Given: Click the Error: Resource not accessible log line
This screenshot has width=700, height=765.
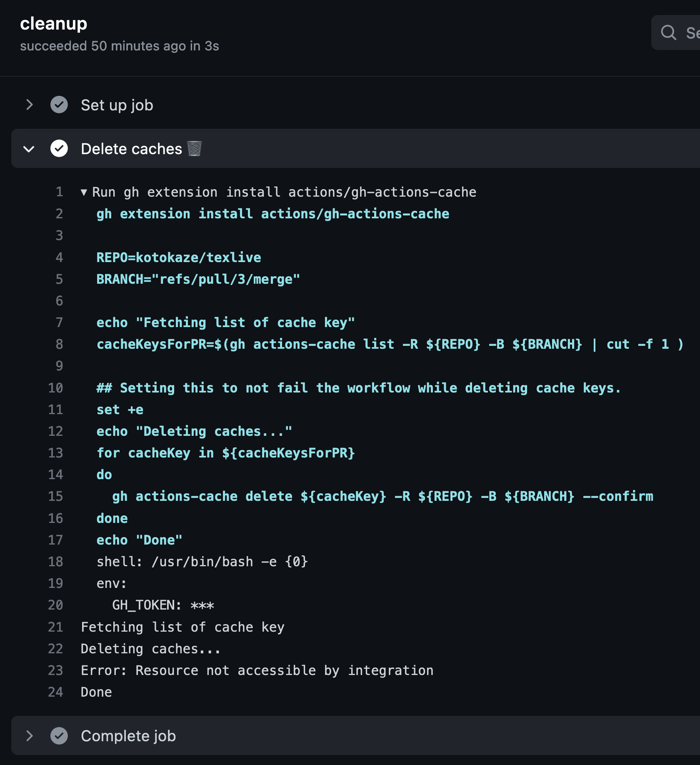Looking at the screenshot, I should coord(257,670).
